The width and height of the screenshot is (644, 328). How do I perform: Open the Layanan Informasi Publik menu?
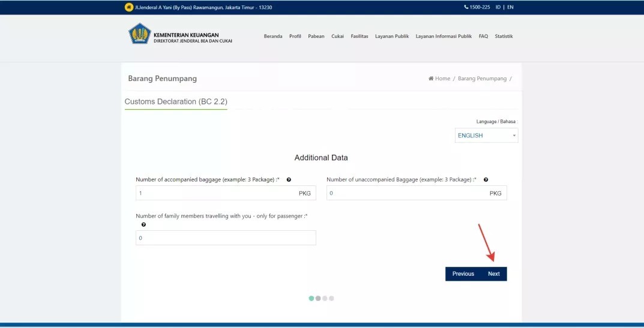444,37
